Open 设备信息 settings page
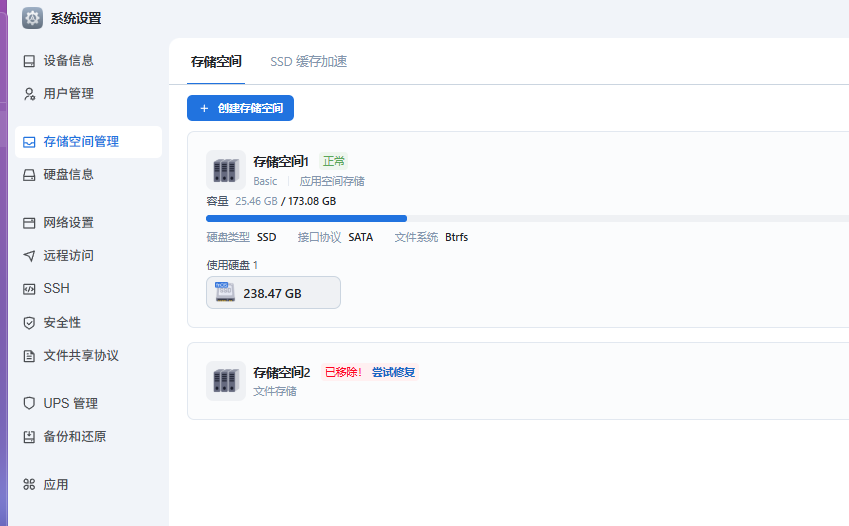This screenshot has width=849, height=526. click(88, 61)
